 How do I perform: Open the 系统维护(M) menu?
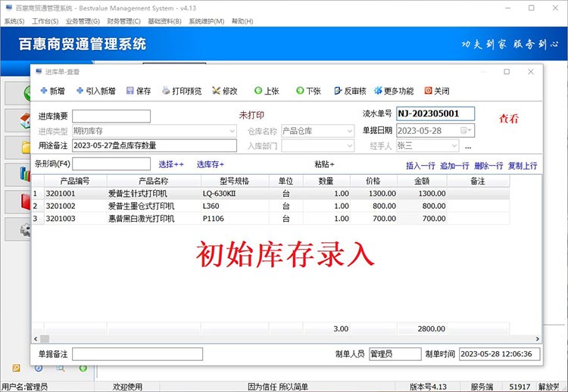pyautogui.click(x=207, y=21)
